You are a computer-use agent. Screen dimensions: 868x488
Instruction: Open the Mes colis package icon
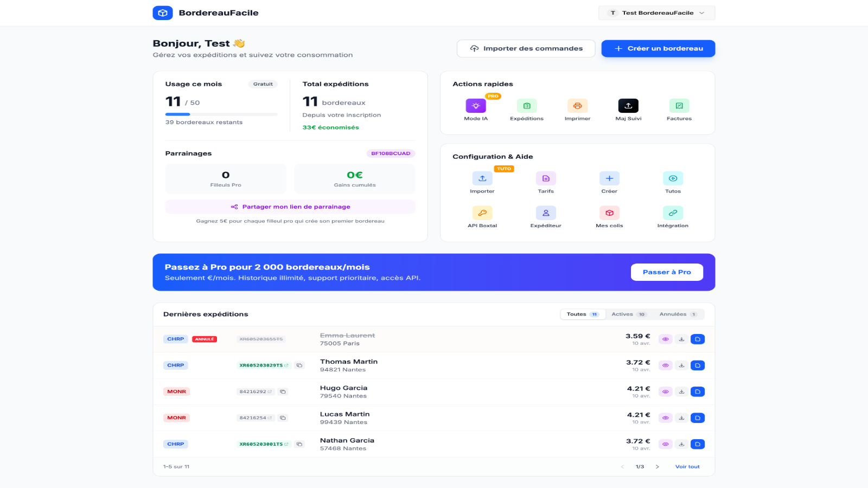click(x=609, y=213)
